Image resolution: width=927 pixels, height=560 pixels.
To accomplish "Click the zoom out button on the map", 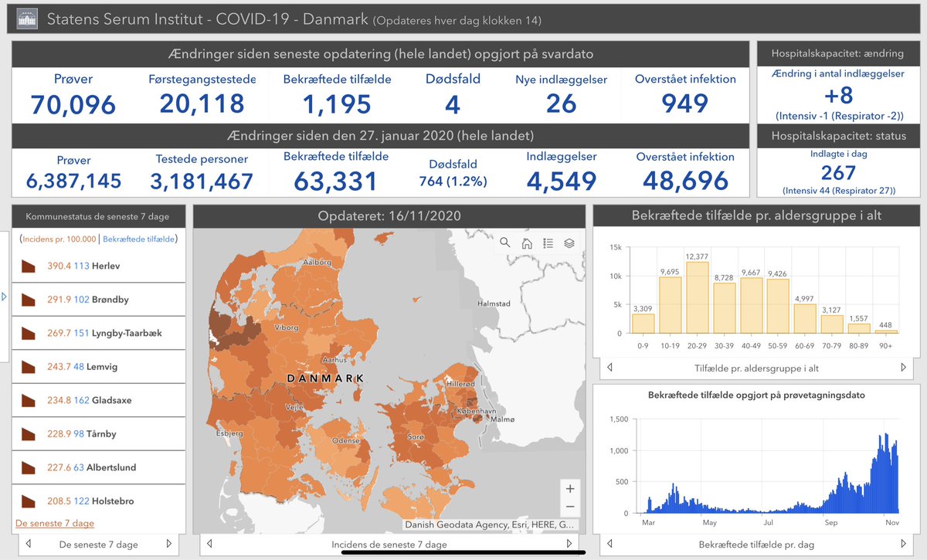I will coord(570,507).
